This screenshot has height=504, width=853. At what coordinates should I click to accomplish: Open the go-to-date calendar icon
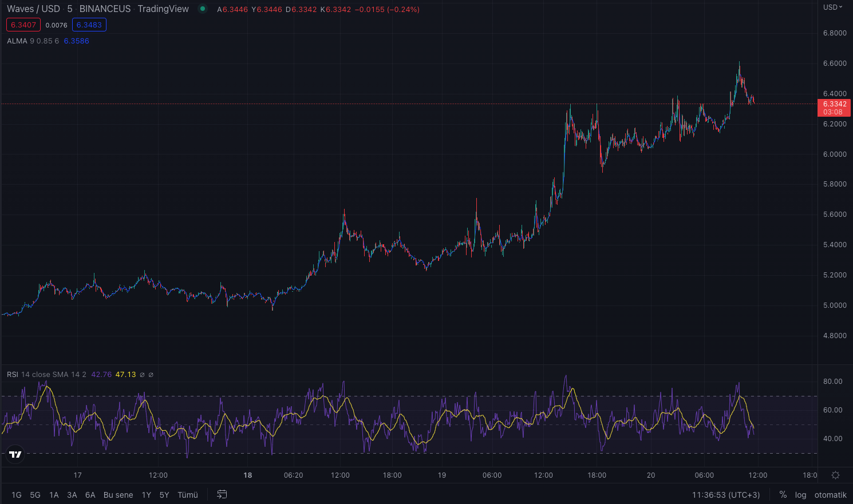[x=222, y=494]
